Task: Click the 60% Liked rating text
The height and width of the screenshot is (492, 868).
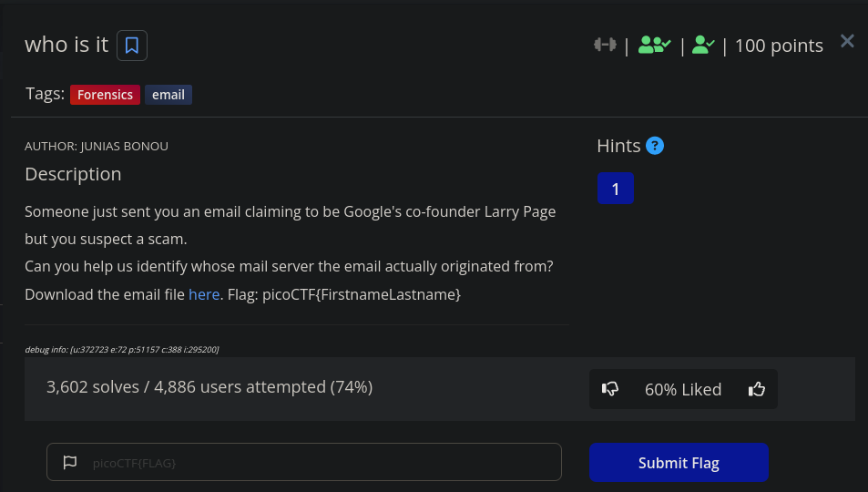Action: (x=683, y=390)
